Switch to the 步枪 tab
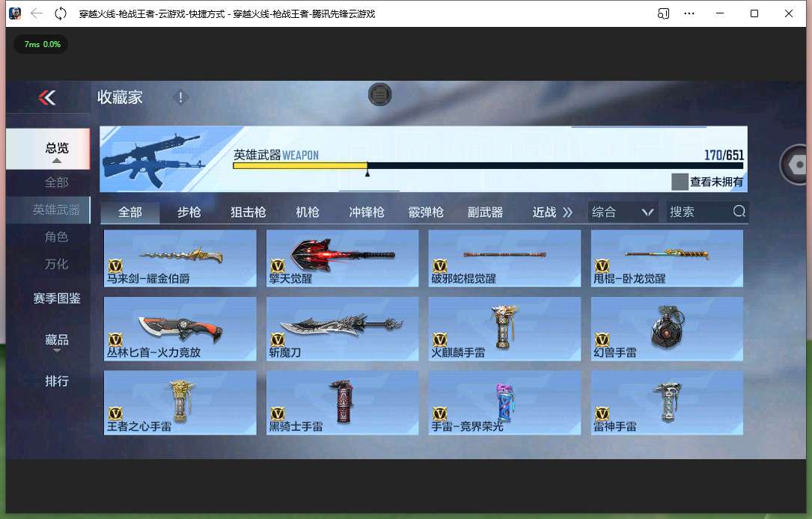Viewport: 812px width, 519px height. pyautogui.click(x=189, y=212)
